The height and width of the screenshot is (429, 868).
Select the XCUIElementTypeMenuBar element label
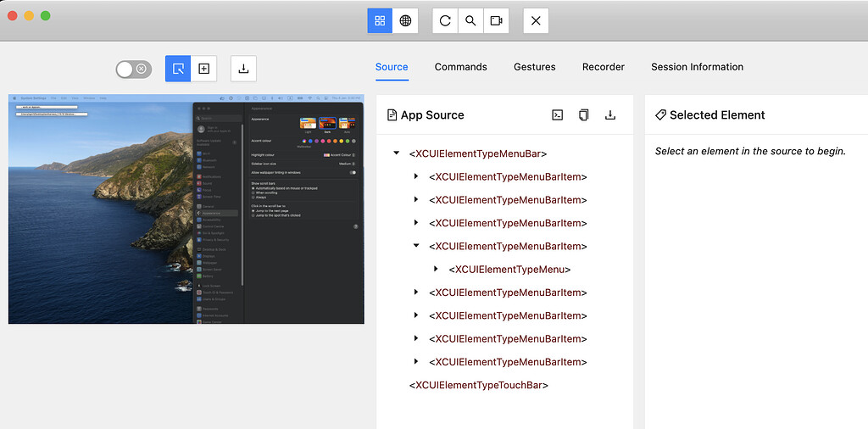[x=478, y=153]
